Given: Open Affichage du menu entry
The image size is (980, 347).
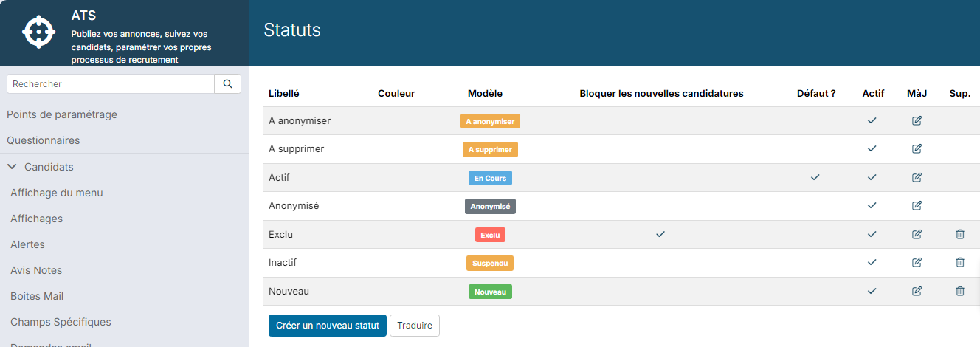Looking at the screenshot, I should tap(57, 193).
